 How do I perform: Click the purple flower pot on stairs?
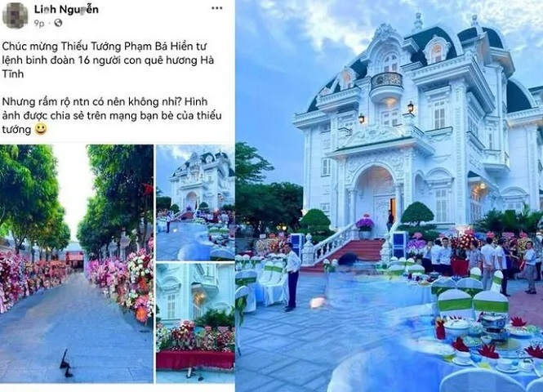(x=365, y=226)
